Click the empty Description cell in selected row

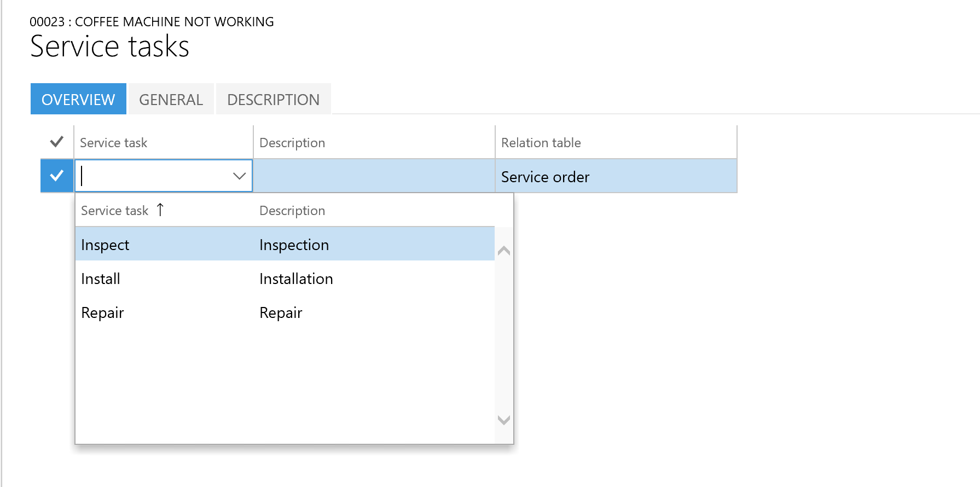[x=374, y=176]
